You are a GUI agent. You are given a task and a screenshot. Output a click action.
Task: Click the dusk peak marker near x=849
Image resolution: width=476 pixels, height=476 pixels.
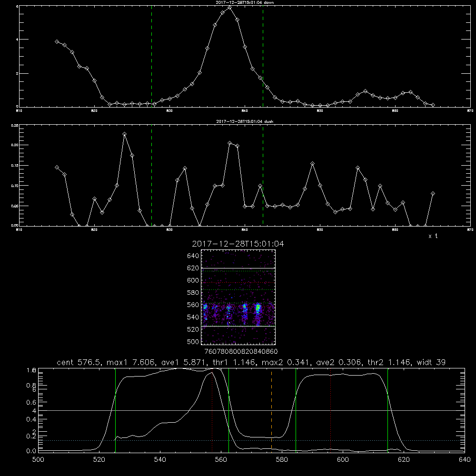[x=313, y=164]
